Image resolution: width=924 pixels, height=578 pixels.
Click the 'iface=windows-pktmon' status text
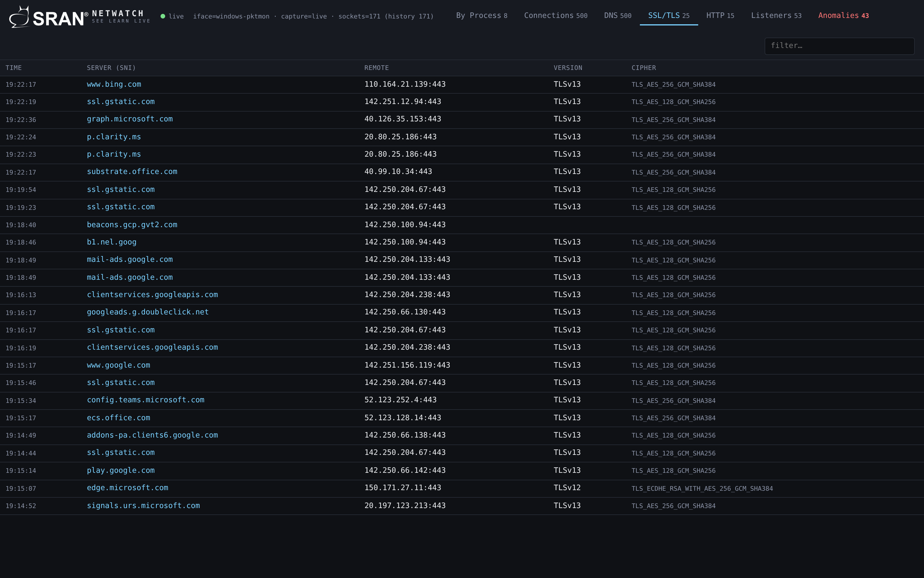coord(231,16)
